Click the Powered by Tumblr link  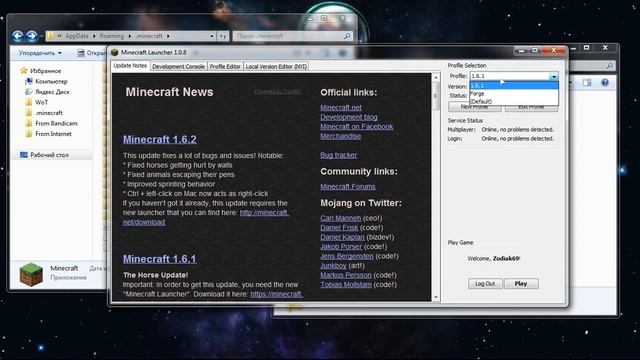pos(277,91)
